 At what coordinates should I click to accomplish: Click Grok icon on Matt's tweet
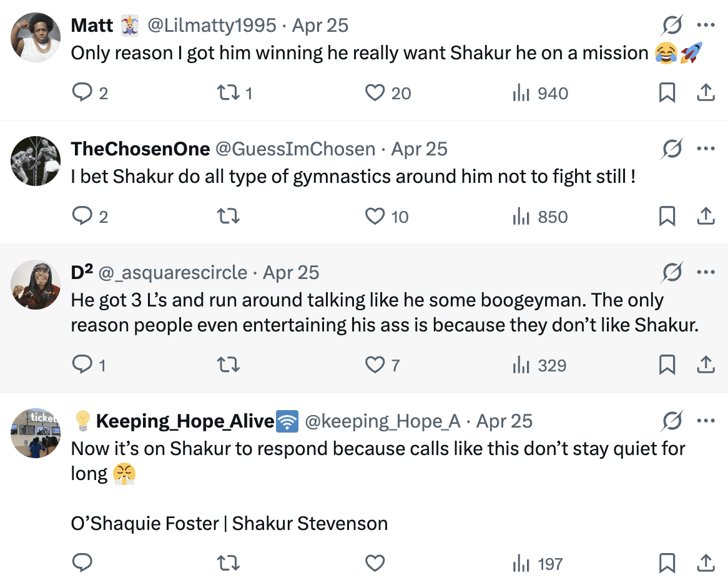pos(672,26)
